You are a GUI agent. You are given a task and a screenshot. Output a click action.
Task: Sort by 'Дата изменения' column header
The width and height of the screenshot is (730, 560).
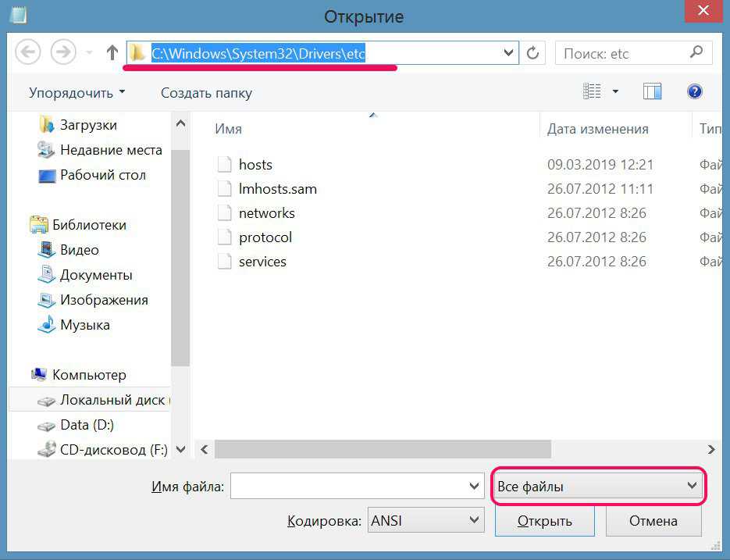(597, 129)
